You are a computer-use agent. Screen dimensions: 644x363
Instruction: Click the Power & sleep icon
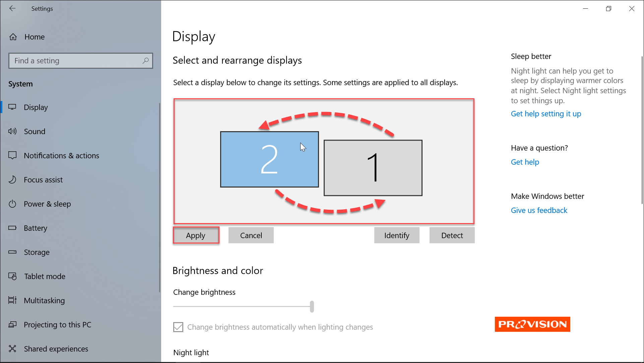(12, 204)
